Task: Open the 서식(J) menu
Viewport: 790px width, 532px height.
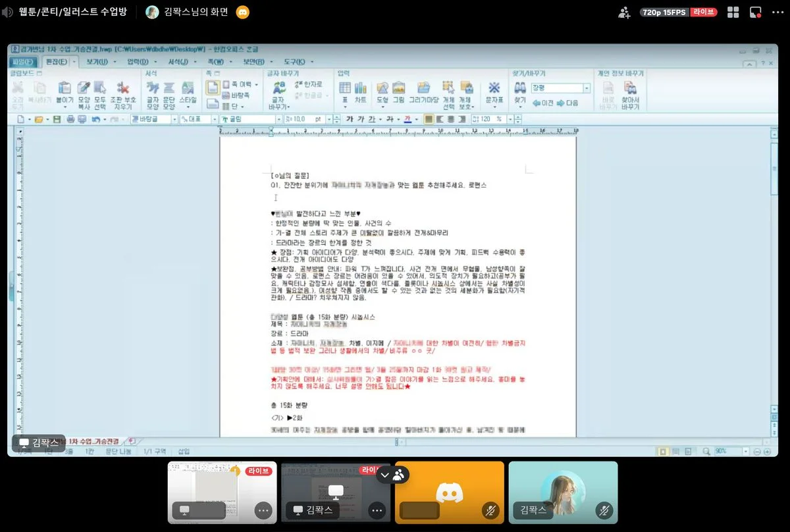Action: [x=178, y=62]
